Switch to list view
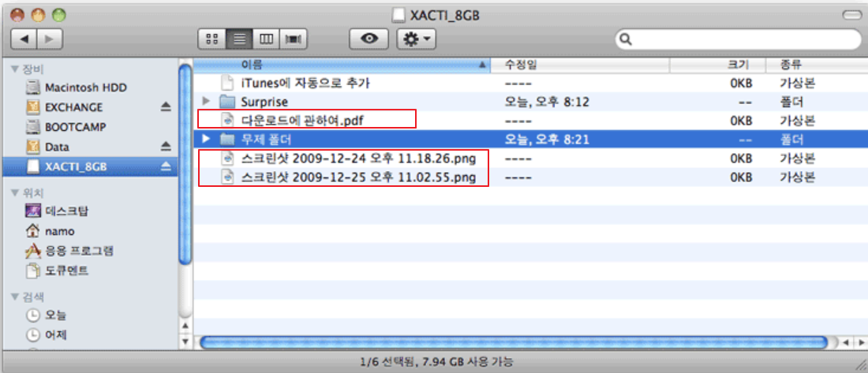868x373 pixels. point(239,39)
